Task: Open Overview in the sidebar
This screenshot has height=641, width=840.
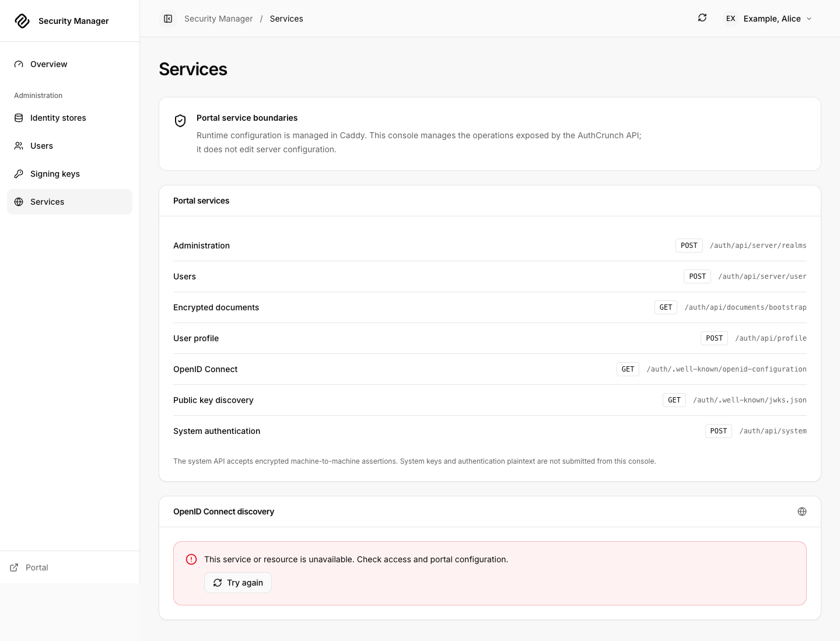Action: click(x=69, y=64)
